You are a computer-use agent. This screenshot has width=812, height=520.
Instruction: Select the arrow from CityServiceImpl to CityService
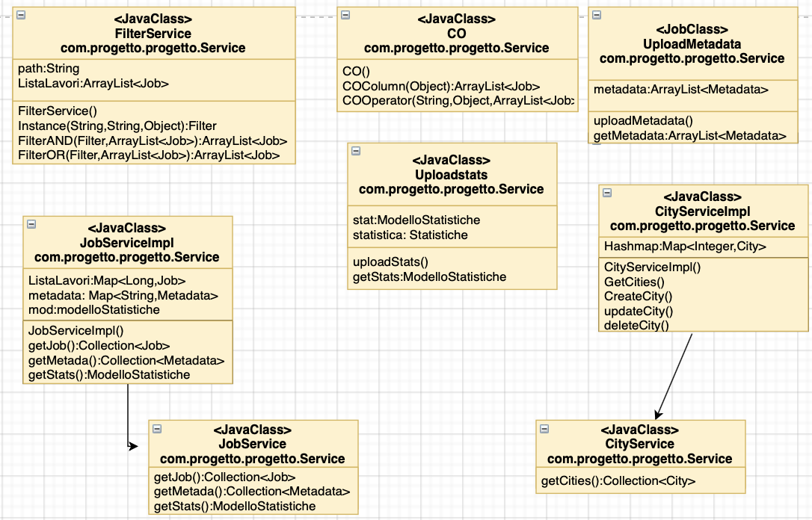[x=674, y=376]
